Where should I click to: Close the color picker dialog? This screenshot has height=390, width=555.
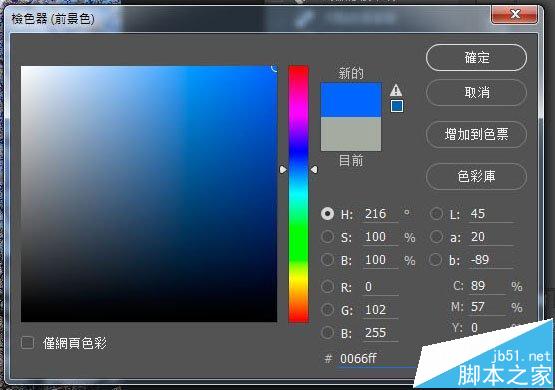[x=515, y=15]
